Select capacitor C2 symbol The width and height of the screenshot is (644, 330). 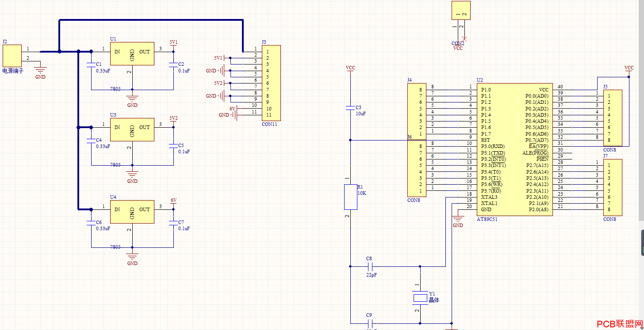pyautogui.click(x=173, y=64)
